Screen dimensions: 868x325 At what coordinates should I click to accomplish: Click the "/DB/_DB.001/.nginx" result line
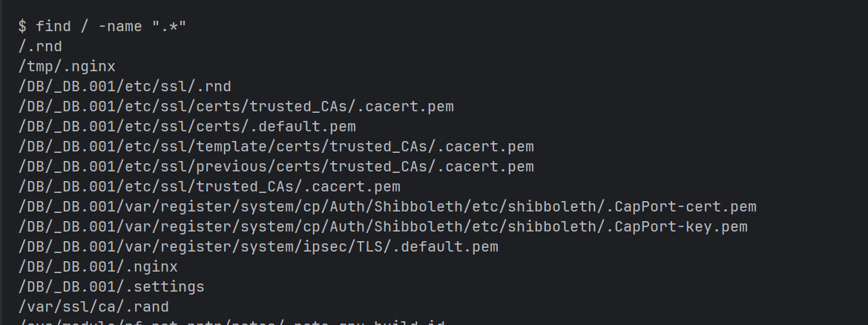[x=98, y=267]
